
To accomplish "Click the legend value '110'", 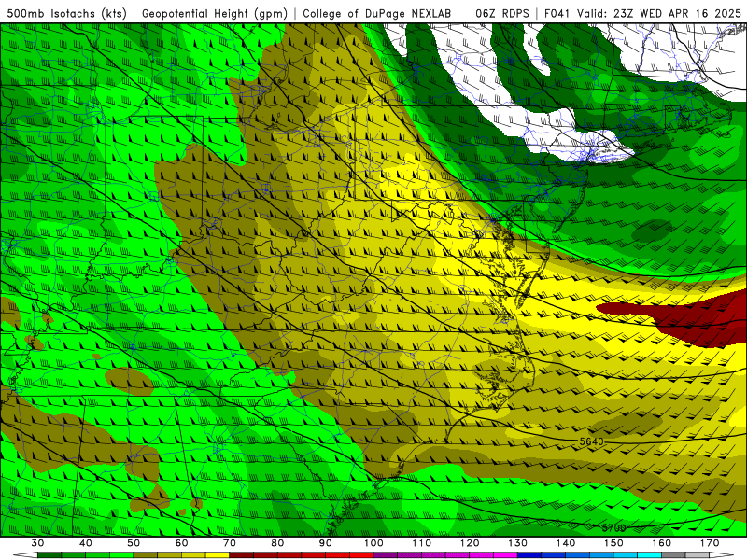I will 422,543.
